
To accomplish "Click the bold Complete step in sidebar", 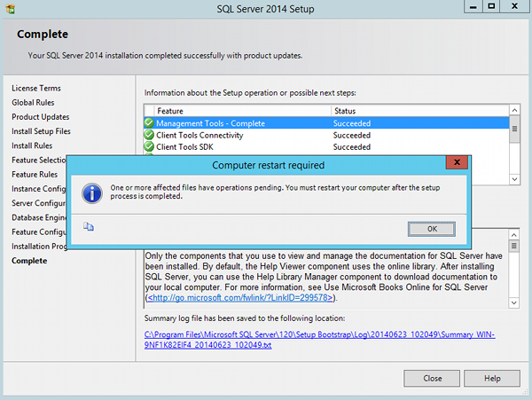I will coord(29,261).
